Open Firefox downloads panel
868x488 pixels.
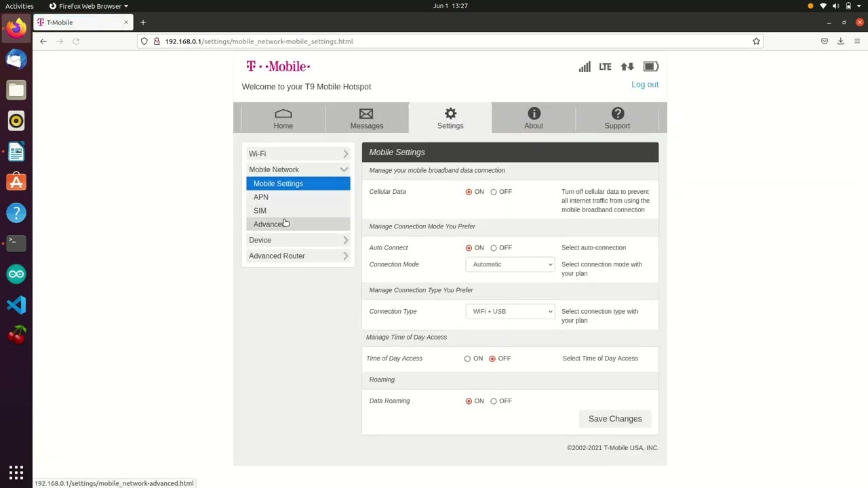click(840, 41)
